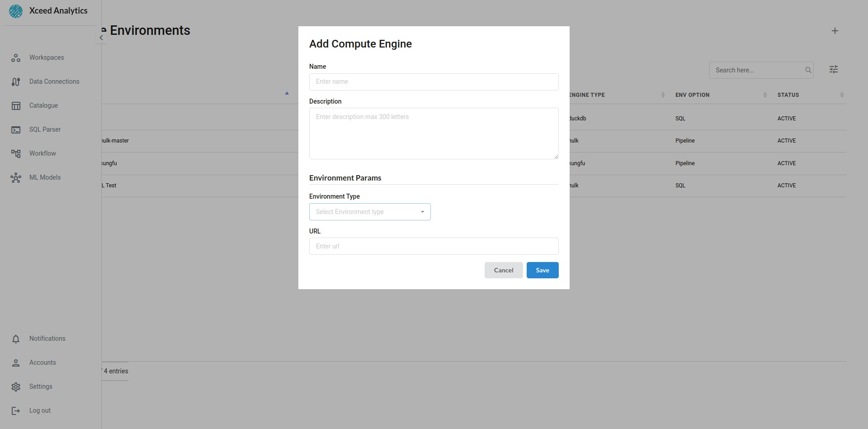Click into the Description textarea
Image resolution: width=868 pixels, height=429 pixels.
[434, 133]
